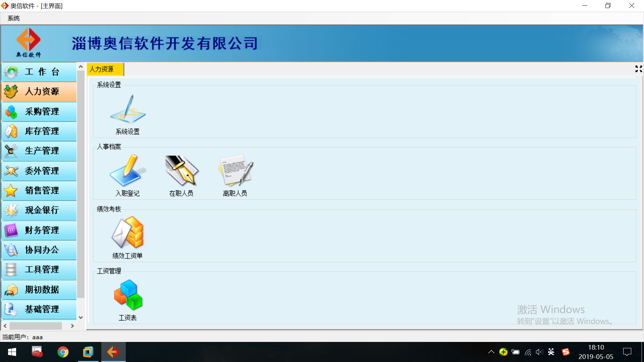Select 采购管理 sidebar module
Screen dimensions: 644x362
pos(39,111)
